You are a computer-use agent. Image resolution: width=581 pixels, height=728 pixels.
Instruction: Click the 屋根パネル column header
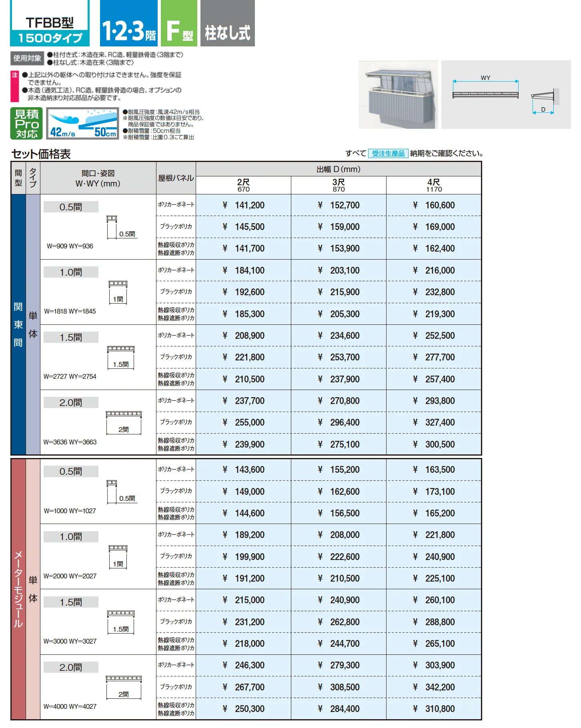[x=176, y=178]
